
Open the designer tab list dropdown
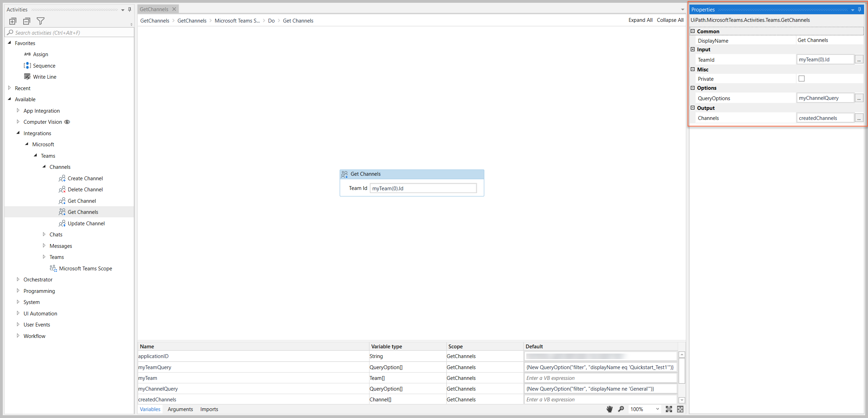(x=682, y=10)
